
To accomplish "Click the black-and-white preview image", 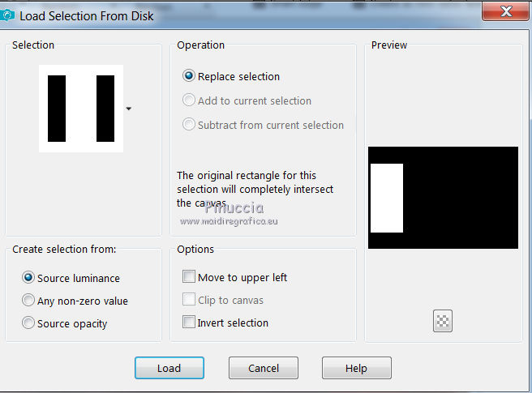I will 443,198.
